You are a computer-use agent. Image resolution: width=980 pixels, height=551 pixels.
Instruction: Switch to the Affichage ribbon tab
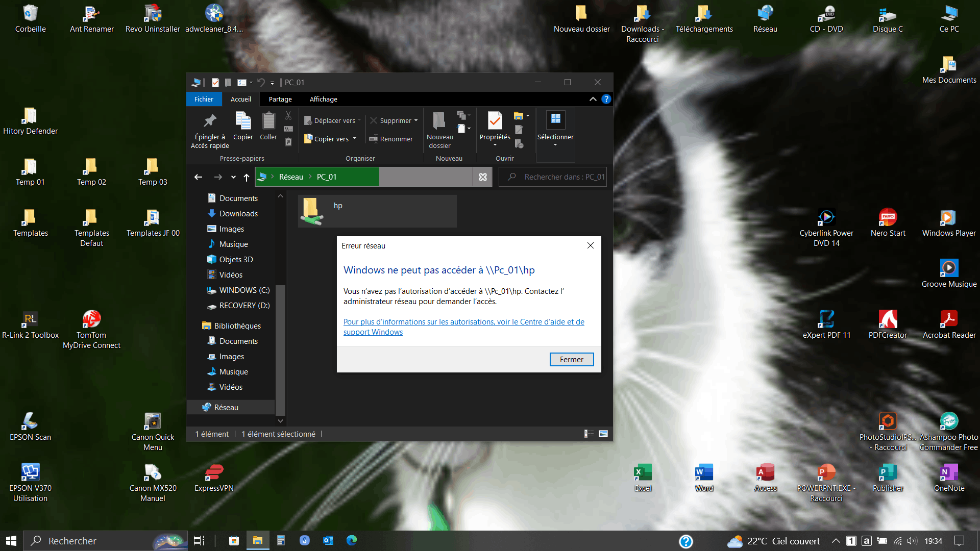(323, 99)
